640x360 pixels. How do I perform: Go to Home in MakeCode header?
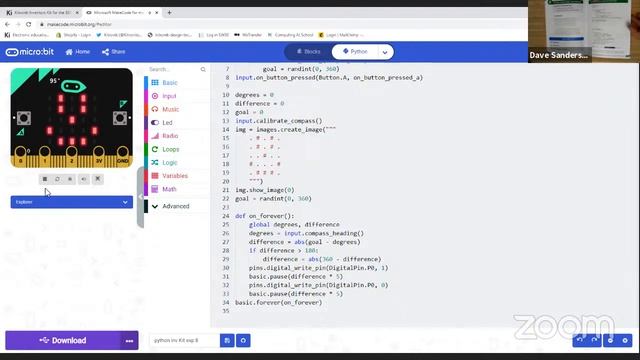click(78, 52)
